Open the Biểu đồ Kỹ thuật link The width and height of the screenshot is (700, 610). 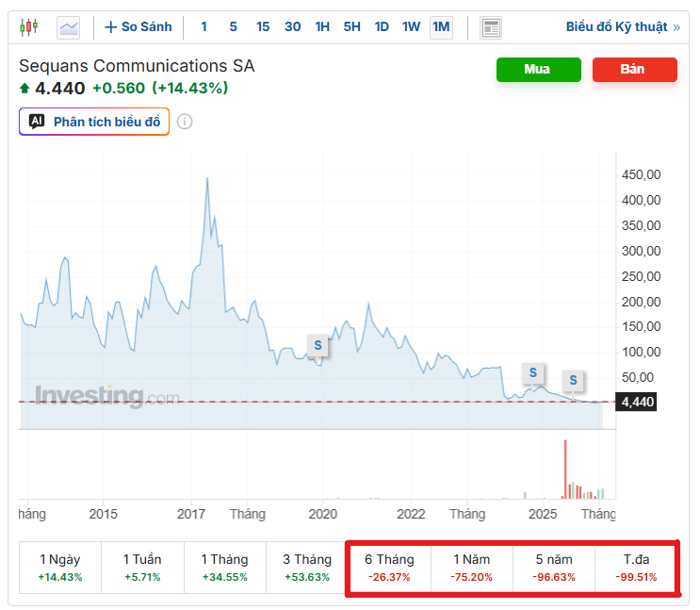(x=623, y=26)
